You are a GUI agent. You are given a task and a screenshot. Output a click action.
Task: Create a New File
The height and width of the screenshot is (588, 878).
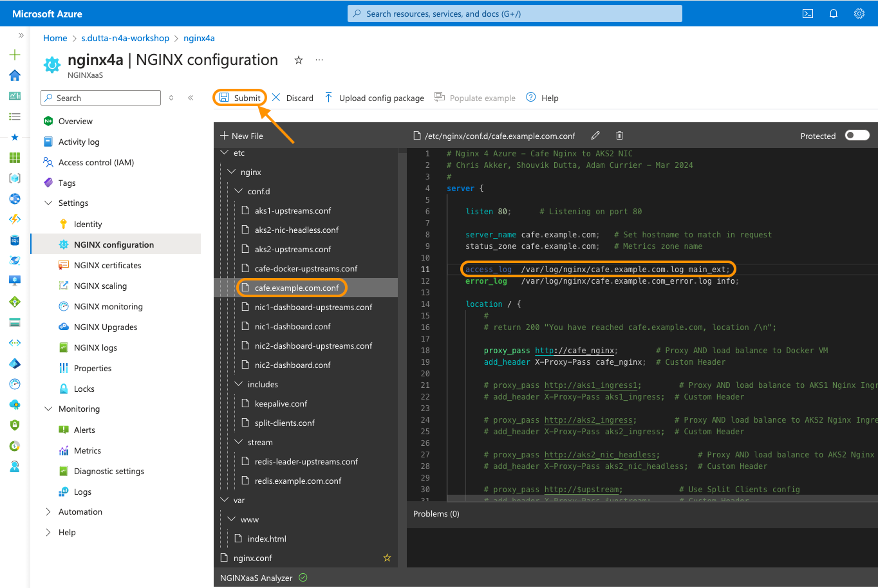(241, 136)
